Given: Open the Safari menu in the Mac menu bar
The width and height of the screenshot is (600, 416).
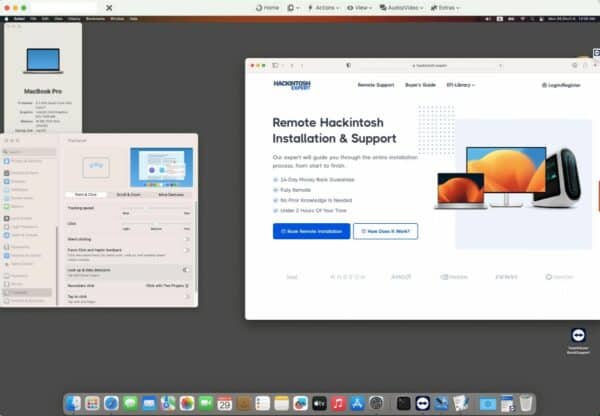Looking at the screenshot, I should pos(19,19).
